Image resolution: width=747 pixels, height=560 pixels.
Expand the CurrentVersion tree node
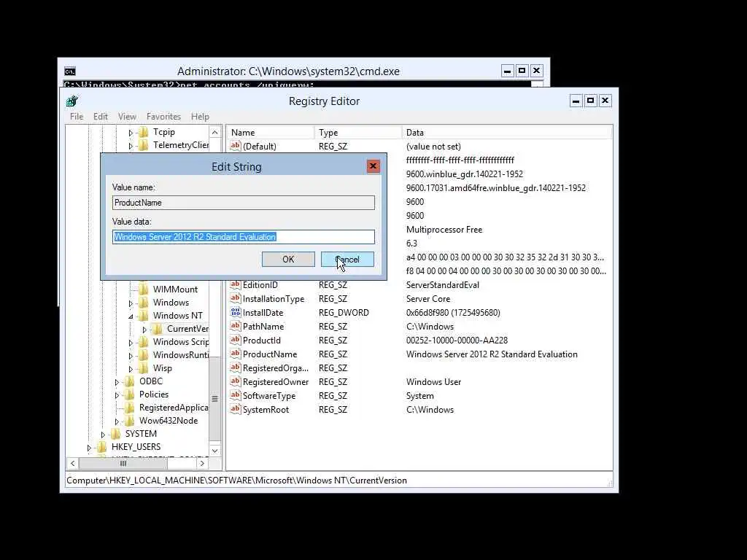pyautogui.click(x=144, y=329)
